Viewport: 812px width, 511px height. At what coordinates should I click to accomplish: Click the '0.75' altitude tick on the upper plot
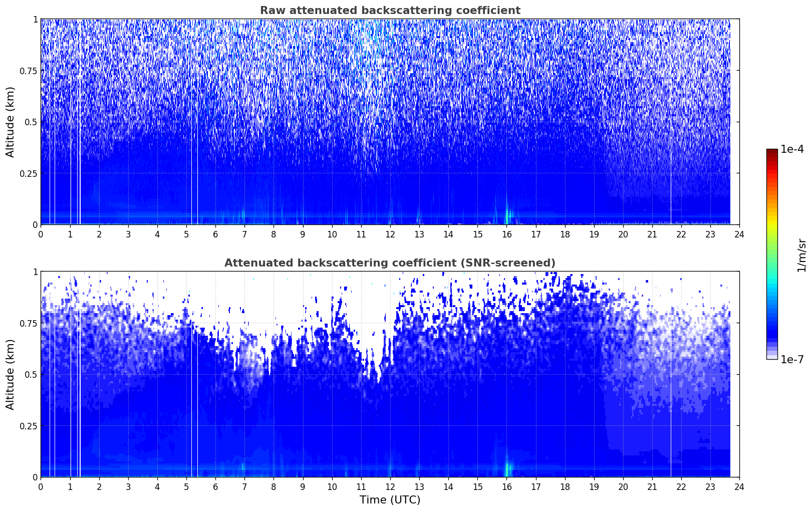[x=29, y=71]
